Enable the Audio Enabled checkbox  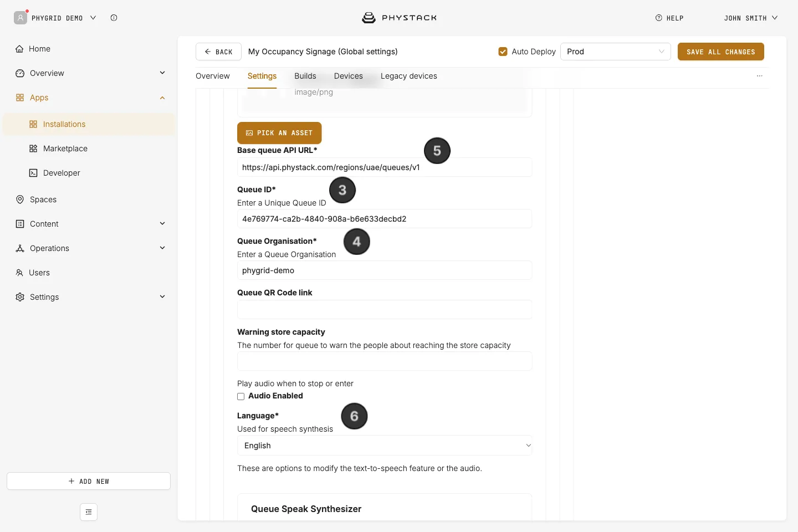point(241,396)
